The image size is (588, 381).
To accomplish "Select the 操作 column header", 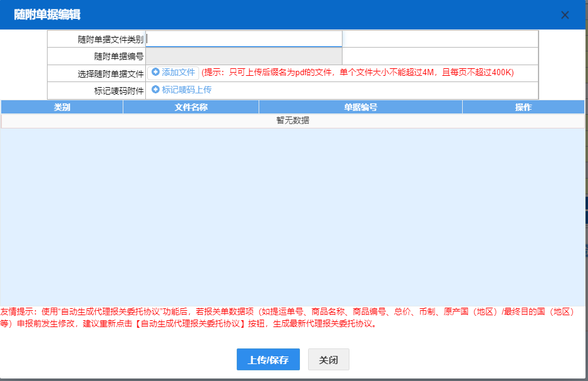I will 523,107.
